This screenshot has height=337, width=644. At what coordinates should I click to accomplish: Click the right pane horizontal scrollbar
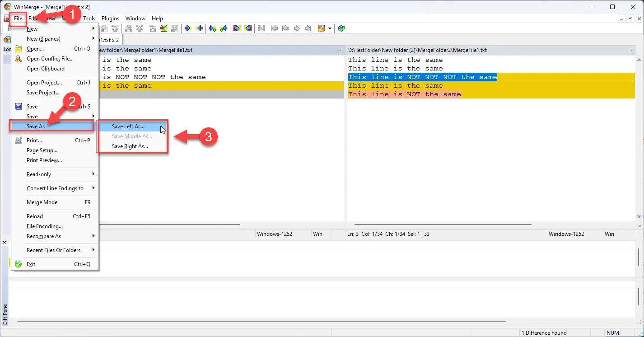click(443, 225)
